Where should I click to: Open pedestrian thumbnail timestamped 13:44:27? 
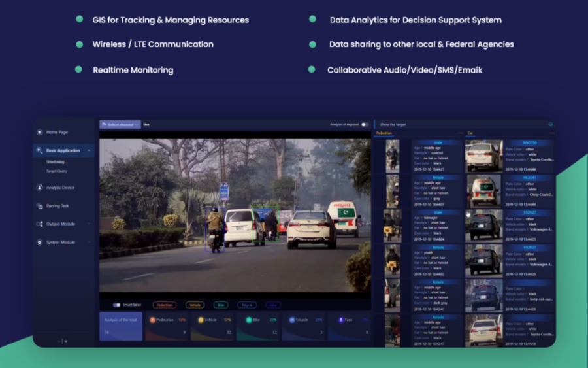(392, 156)
